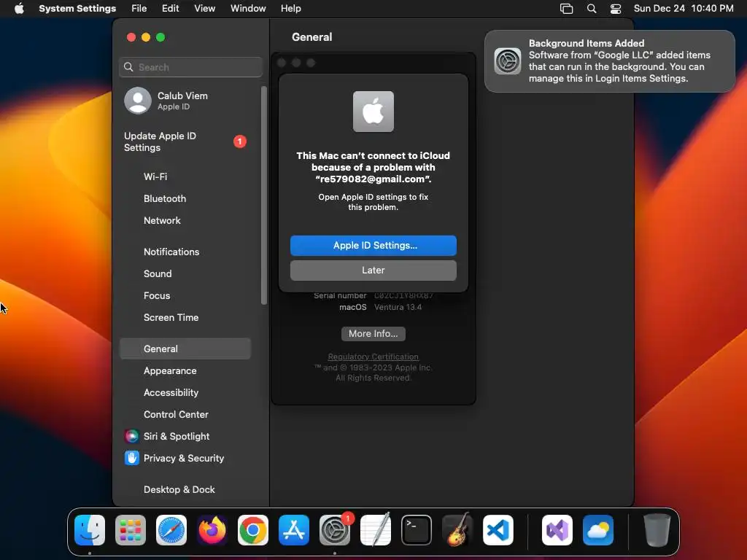Select Notifications in the sidebar

pos(185,252)
